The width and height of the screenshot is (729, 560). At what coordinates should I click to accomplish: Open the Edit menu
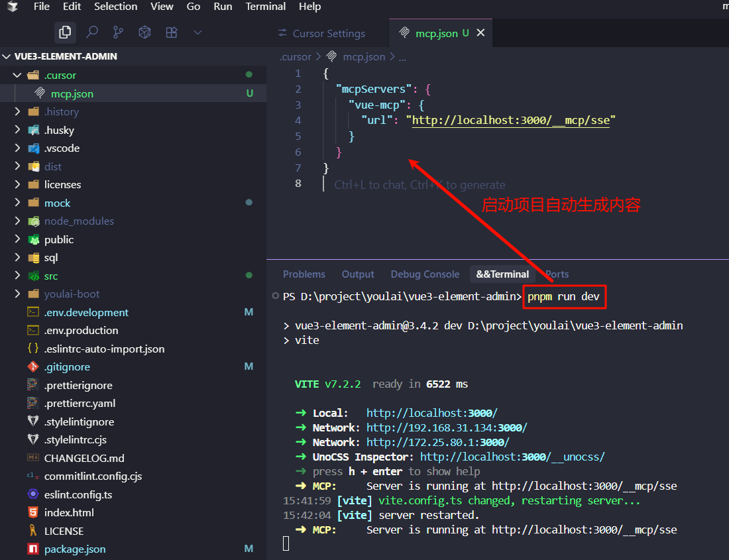[x=72, y=7]
